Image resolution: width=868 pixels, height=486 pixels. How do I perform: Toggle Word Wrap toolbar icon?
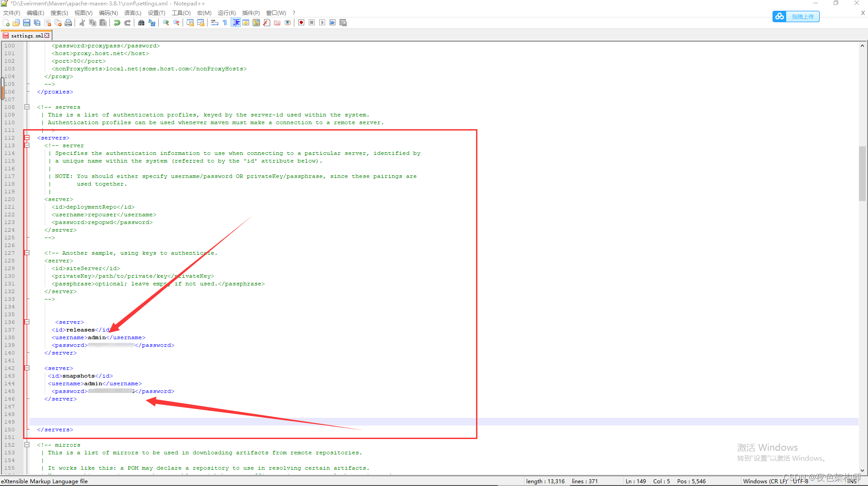(215, 23)
